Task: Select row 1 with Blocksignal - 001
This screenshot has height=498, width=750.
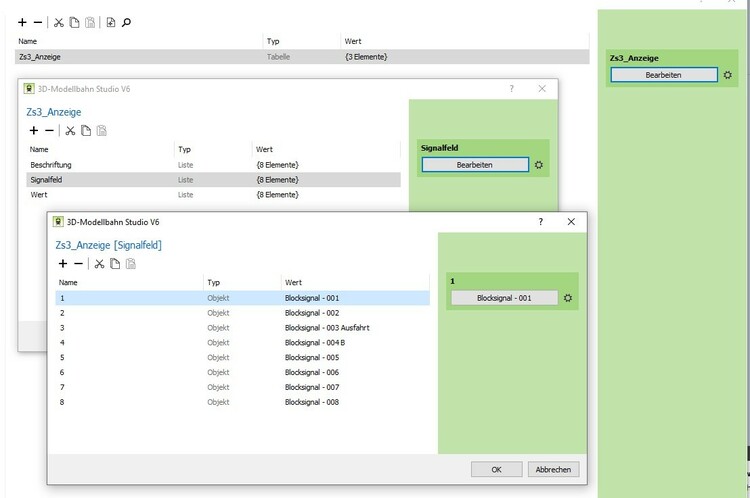Action: tap(243, 298)
